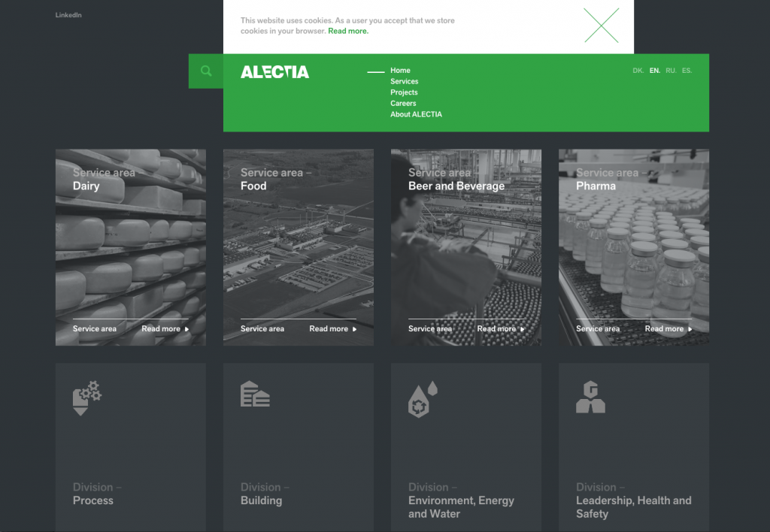Click the ALECTIA logo
The width and height of the screenshot is (770, 532).
point(275,72)
